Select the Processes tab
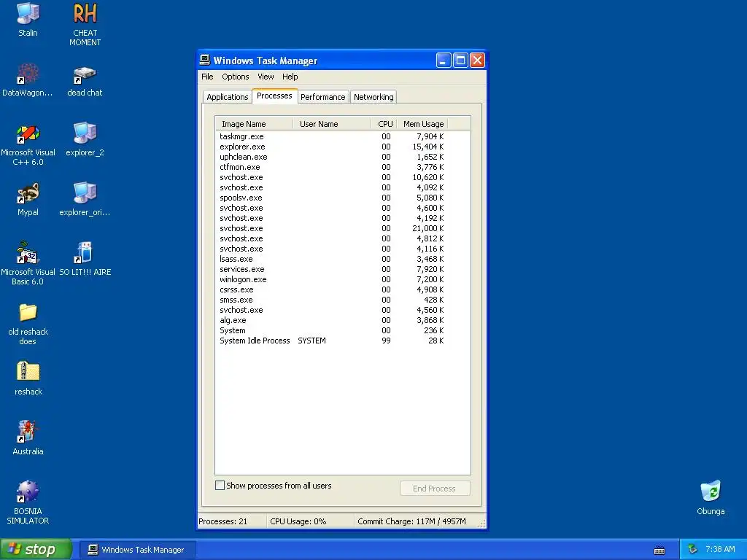 point(274,96)
